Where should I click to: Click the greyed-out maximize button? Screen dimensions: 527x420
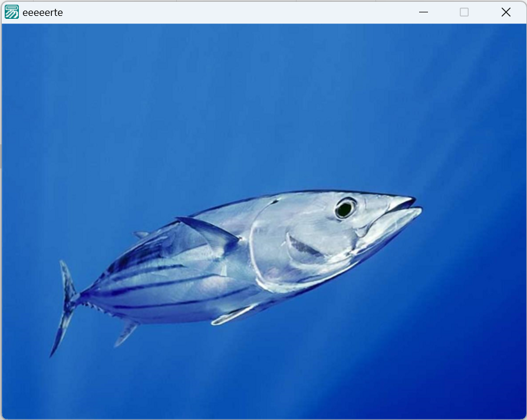(x=464, y=12)
